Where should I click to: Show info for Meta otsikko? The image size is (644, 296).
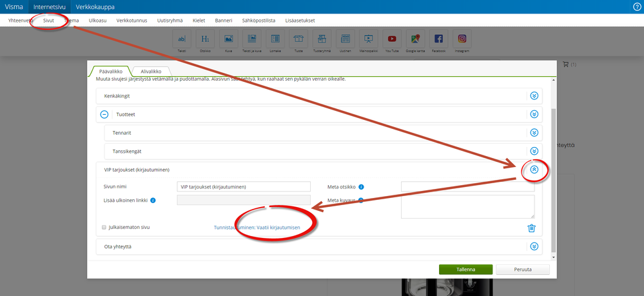tap(361, 187)
